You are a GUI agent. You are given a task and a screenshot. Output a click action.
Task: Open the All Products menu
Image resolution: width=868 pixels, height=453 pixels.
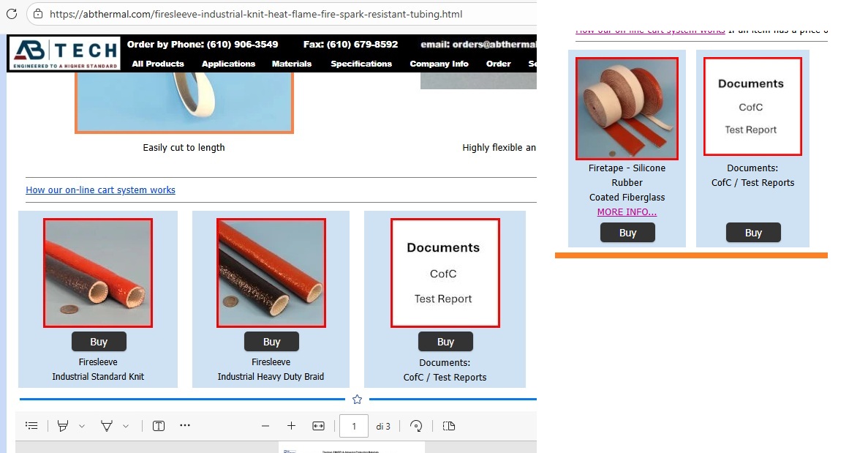coord(158,64)
